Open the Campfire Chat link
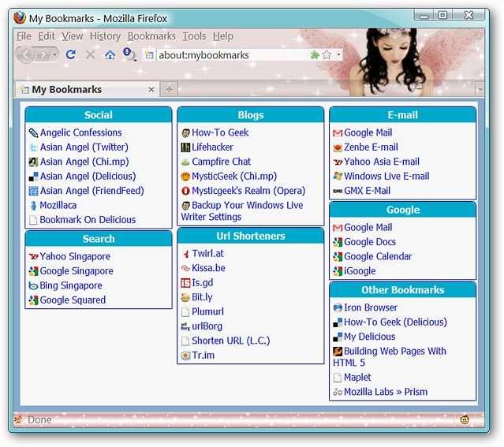This screenshot has height=447, width=504. click(221, 162)
